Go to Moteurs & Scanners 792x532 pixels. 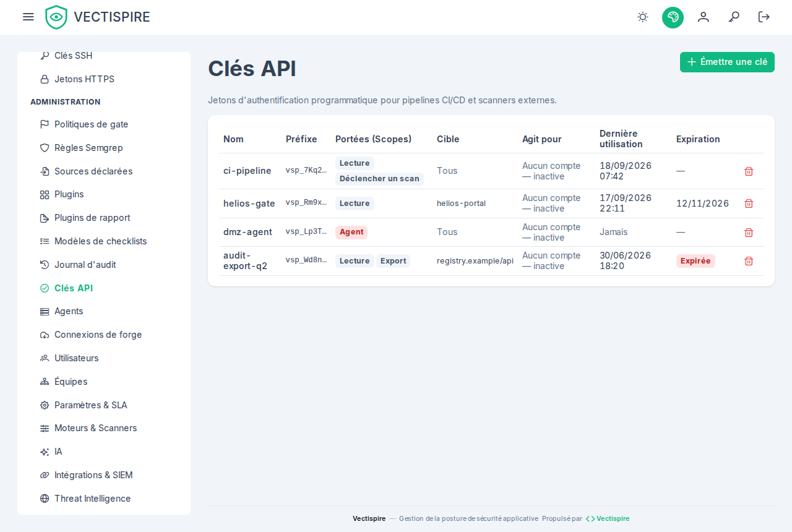(104, 428)
